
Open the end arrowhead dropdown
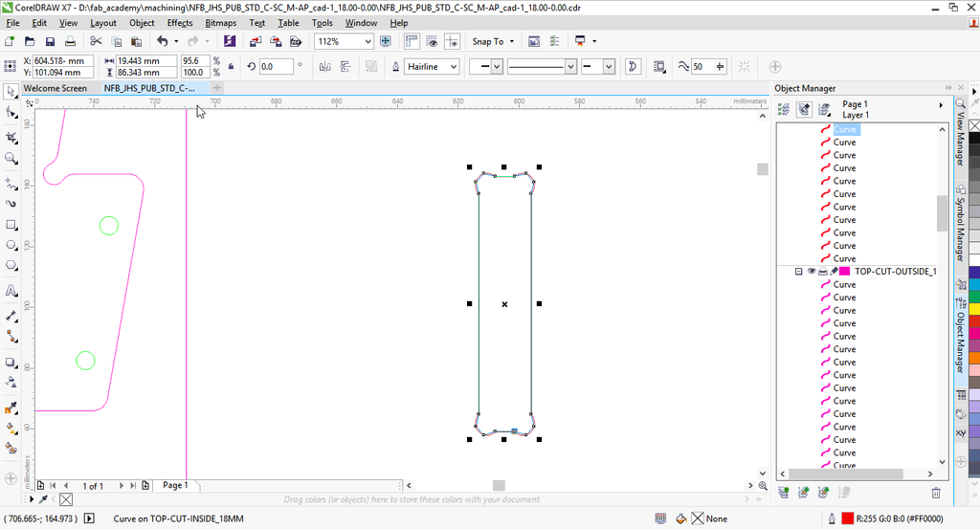[609, 67]
